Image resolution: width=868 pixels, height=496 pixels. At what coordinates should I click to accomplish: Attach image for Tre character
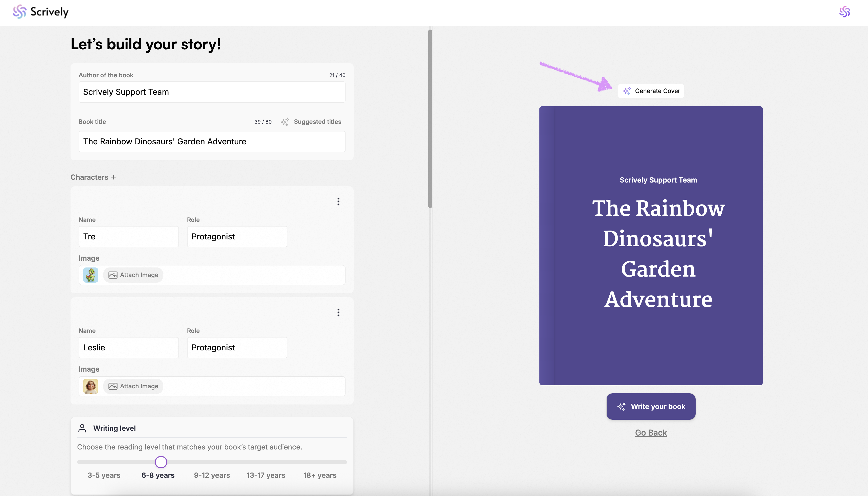[x=133, y=275]
